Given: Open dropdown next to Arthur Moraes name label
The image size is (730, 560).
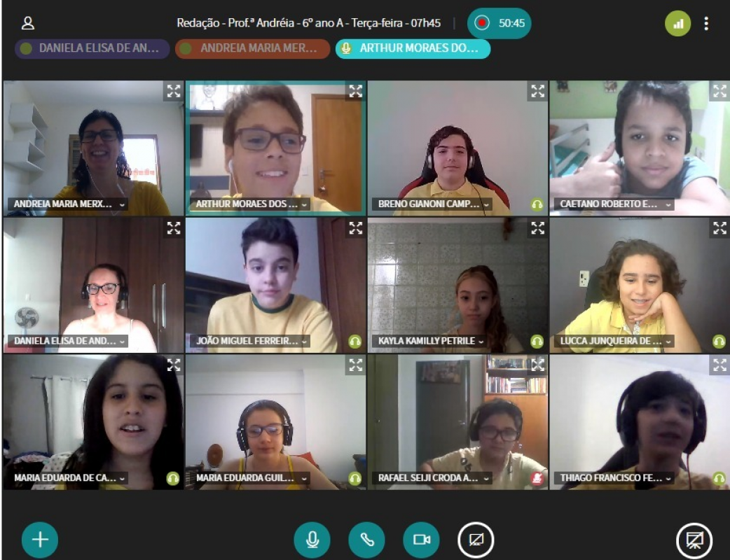Looking at the screenshot, I should click(x=304, y=204).
